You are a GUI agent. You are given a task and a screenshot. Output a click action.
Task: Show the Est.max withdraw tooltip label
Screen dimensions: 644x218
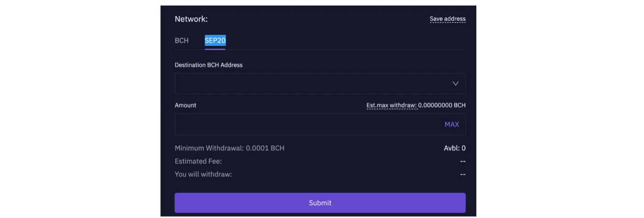point(391,105)
